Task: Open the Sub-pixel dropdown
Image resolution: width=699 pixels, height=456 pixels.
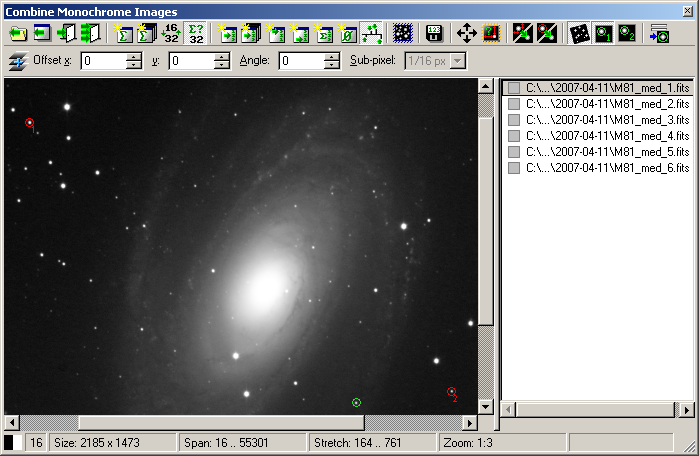Action: [457, 61]
